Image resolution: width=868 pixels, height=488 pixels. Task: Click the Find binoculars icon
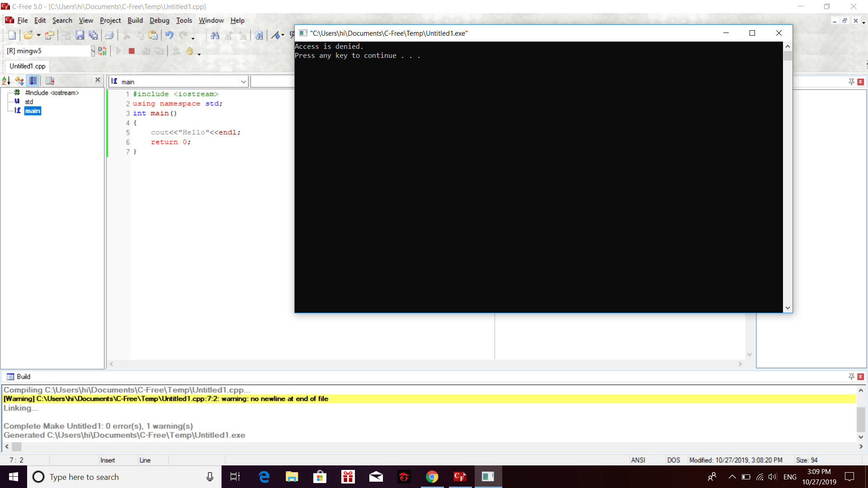tap(215, 35)
